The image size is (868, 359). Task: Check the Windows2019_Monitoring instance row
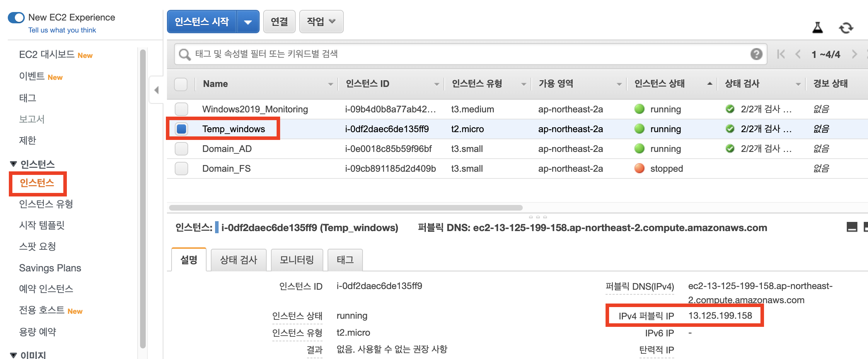click(x=181, y=109)
